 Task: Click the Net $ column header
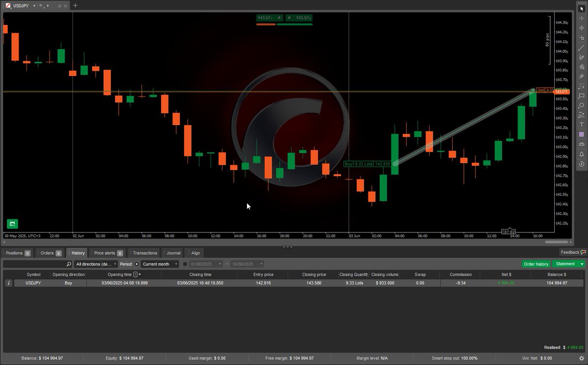505,275
